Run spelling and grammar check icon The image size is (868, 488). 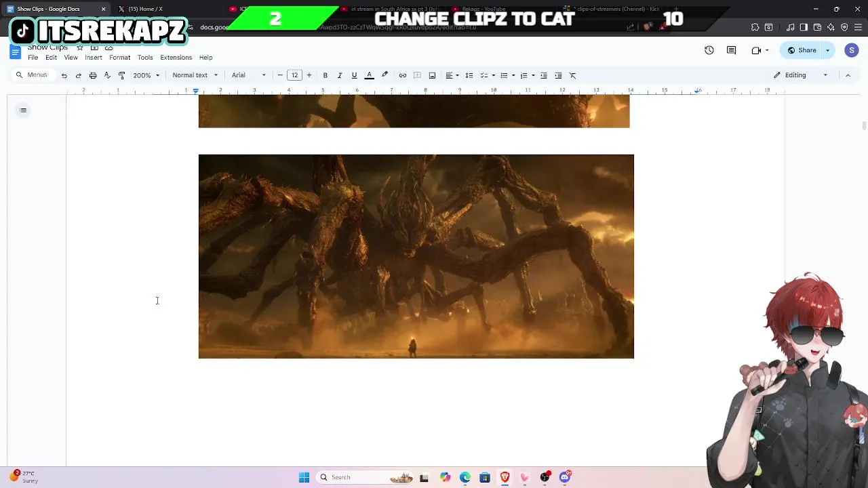(x=107, y=75)
